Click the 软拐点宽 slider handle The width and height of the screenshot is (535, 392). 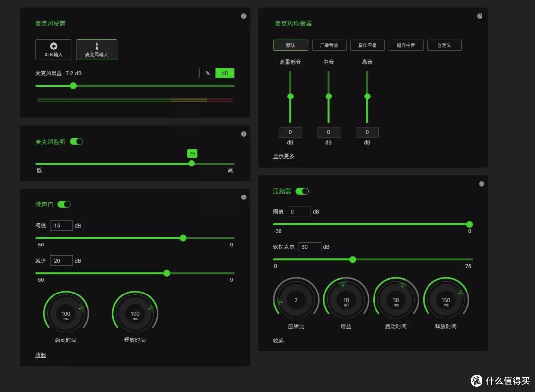pos(353,260)
